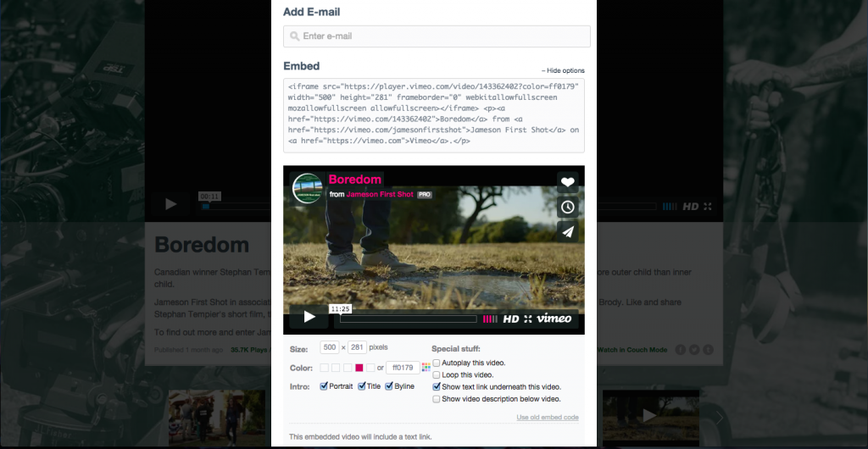Disable Show text link underneath this video

(437, 386)
